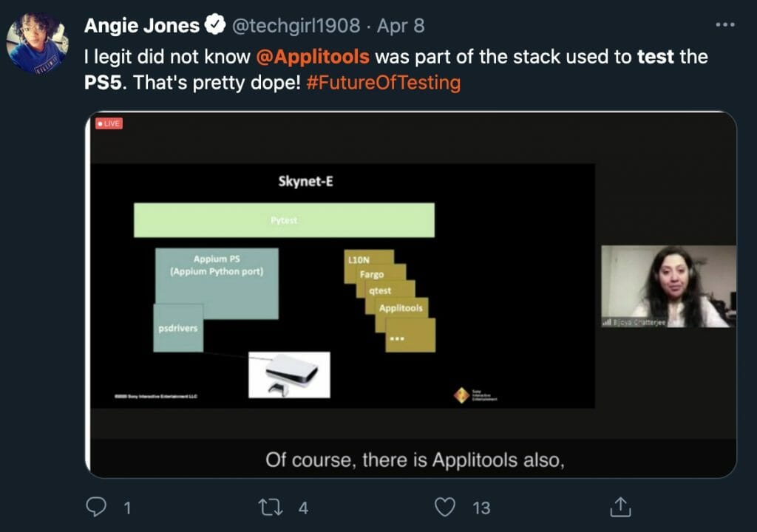
Task: Click the reply speech bubble icon
Action: pos(98,507)
